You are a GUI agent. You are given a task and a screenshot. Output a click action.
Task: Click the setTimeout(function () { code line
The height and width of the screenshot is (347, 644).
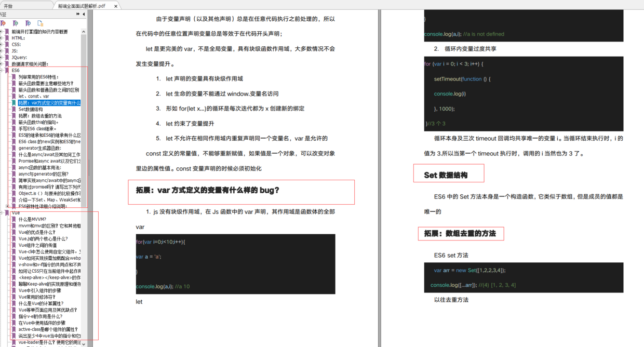462,79
